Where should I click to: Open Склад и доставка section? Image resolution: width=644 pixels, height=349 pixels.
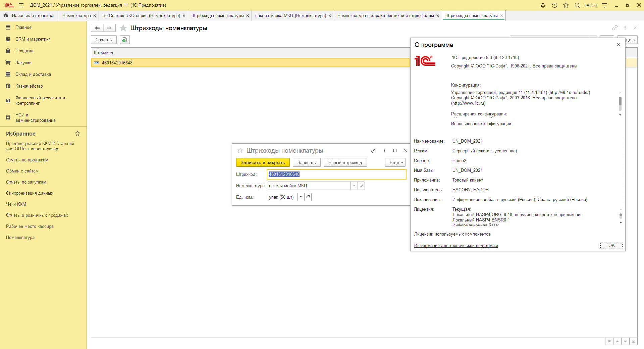click(x=33, y=74)
